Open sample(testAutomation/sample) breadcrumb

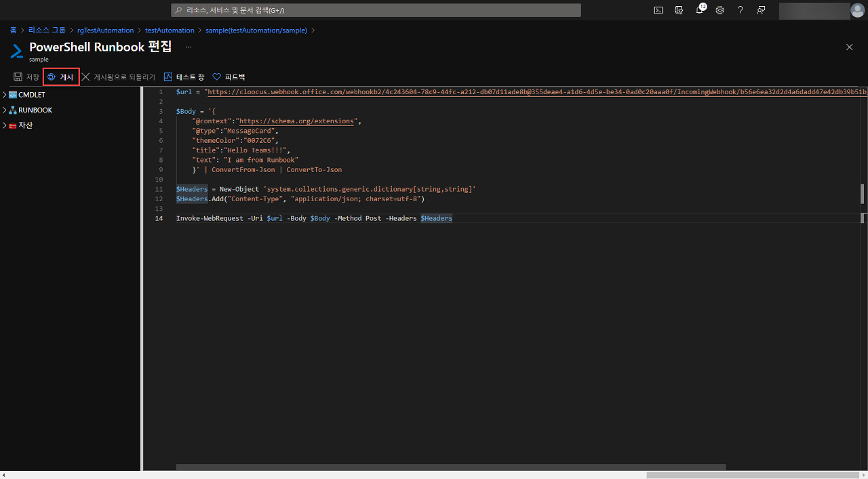click(x=256, y=30)
